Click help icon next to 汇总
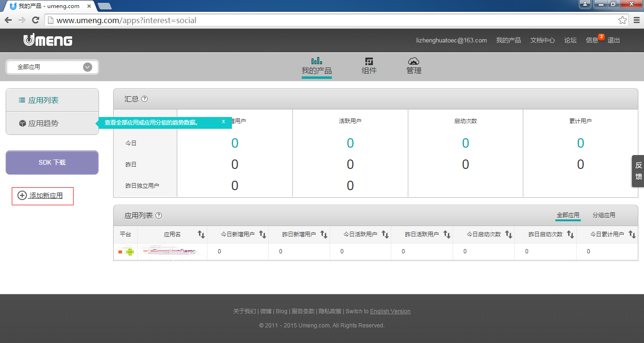Screen dimensions: 644x343 (145, 99)
